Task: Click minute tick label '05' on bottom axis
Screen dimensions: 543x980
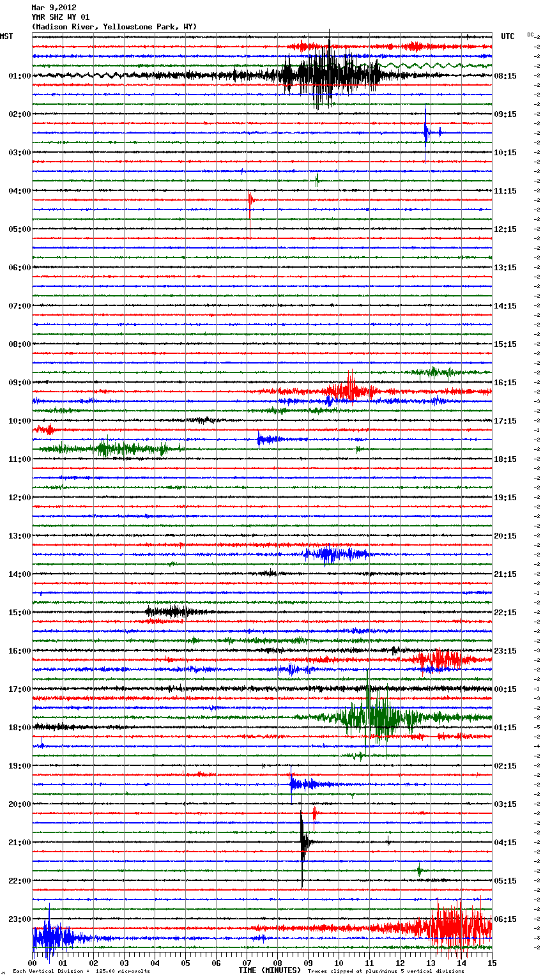Action: 185,963
